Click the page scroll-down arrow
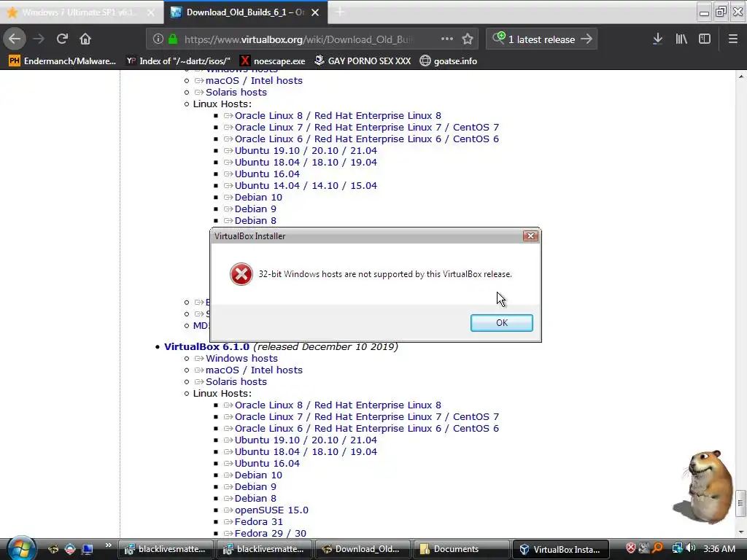The height and width of the screenshot is (560, 747). click(741, 532)
